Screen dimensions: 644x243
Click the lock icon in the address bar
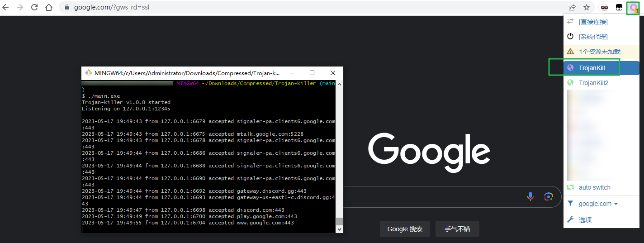click(67, 7)
